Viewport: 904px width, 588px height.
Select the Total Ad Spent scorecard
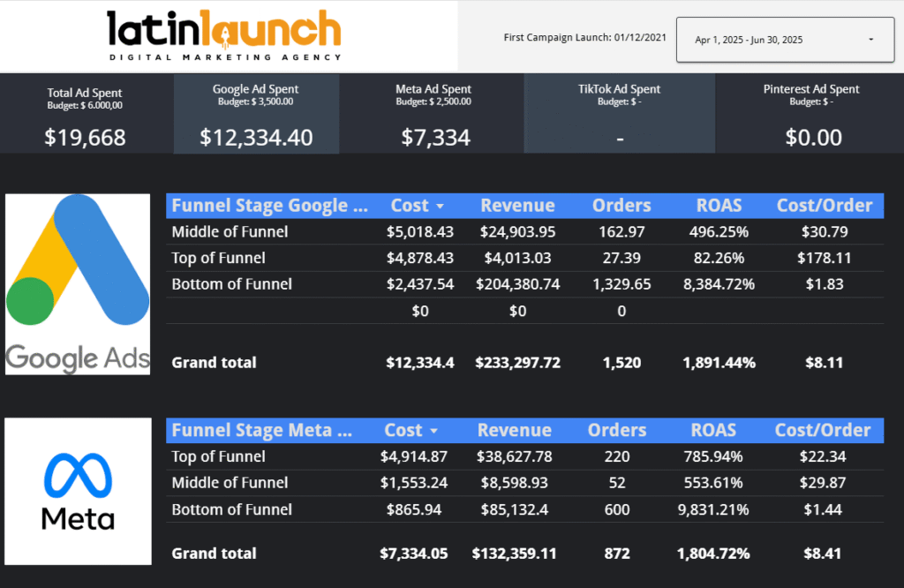(x=85, y=115)
